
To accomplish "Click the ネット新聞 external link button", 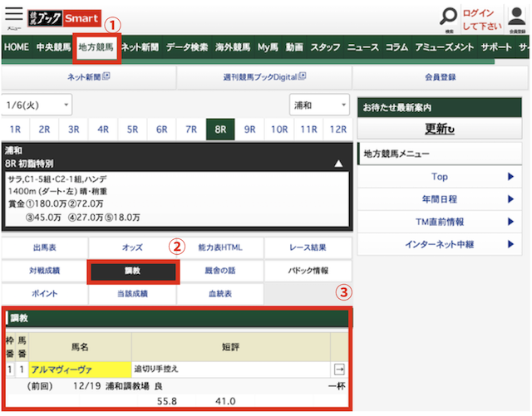I will [89, 77].
